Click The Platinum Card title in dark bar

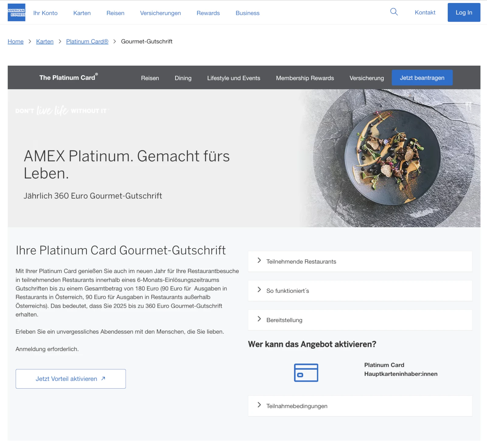[x=68, y=77]
